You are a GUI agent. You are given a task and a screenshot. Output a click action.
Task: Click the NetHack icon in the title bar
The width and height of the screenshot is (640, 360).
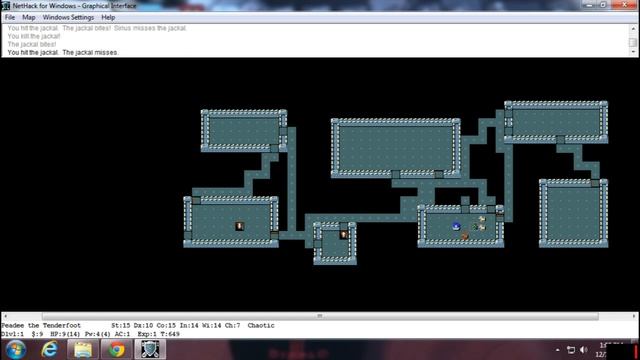pyautogui.click(x=6, y=6)
